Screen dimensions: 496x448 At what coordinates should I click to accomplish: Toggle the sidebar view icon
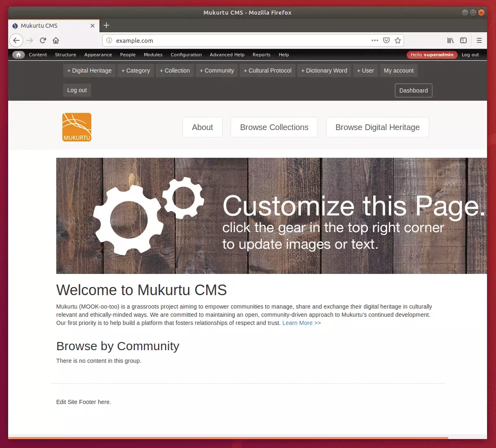(463, 40)
